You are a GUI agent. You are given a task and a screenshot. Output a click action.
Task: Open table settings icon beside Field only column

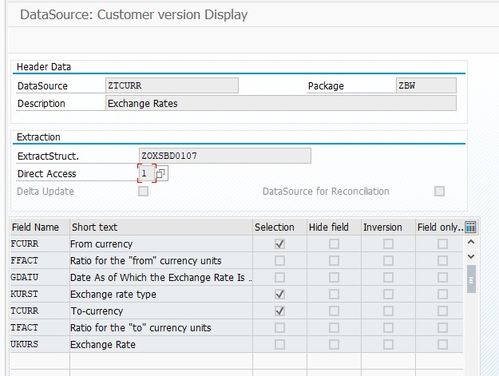[470, 227]
